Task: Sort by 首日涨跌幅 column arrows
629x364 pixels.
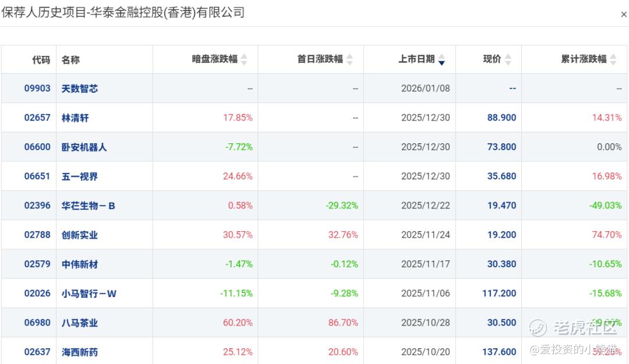Action: click(x=349, y=59)
